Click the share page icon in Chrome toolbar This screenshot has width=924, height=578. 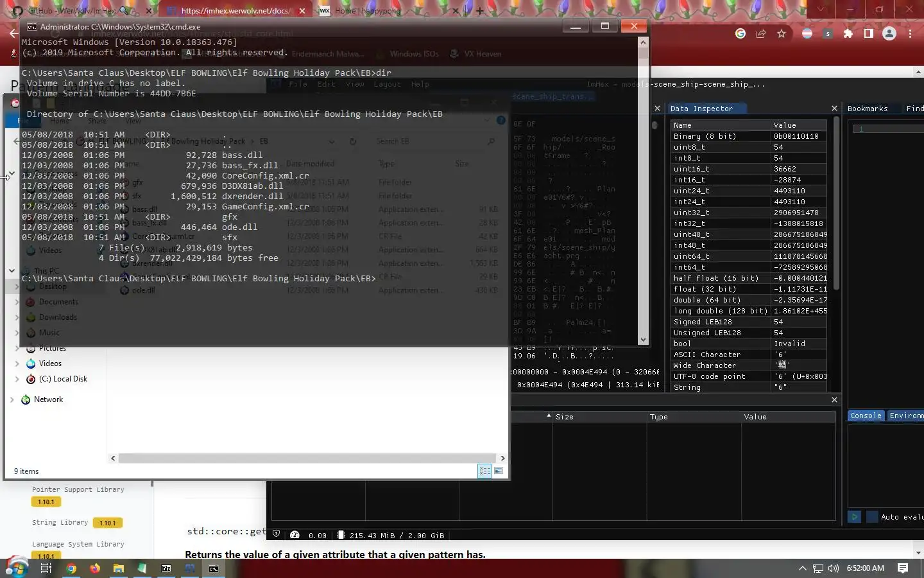761,33
